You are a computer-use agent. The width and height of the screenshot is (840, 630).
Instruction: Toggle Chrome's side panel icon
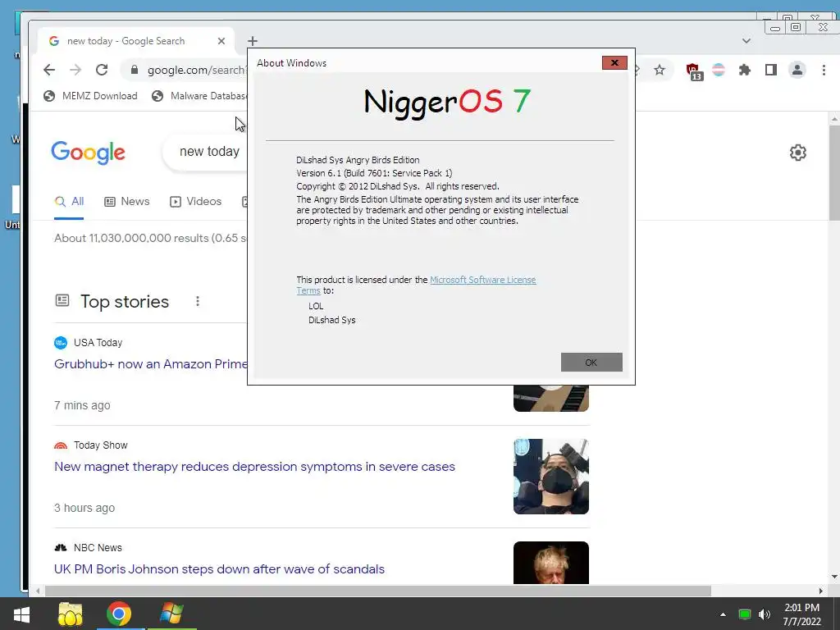771,70
